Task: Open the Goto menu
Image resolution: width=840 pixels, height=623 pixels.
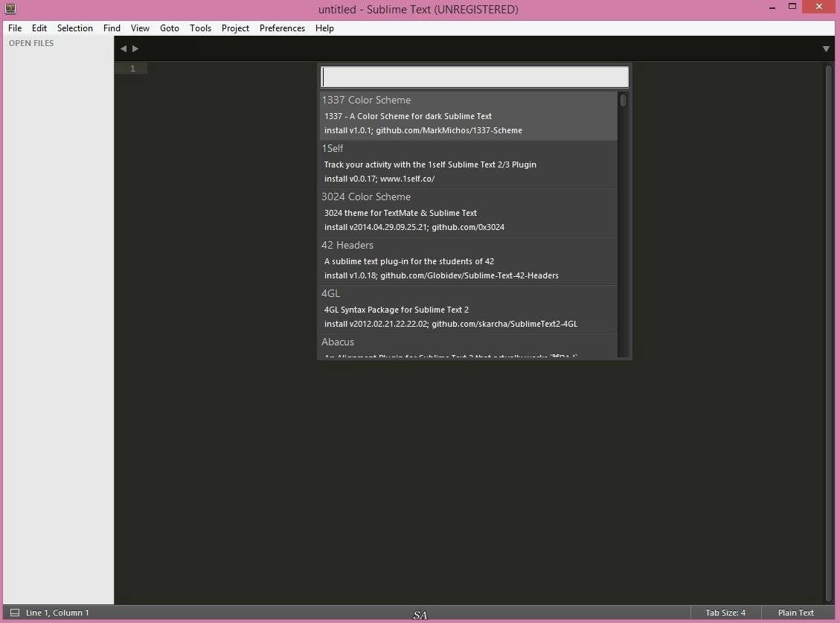Action: point(170,28)
